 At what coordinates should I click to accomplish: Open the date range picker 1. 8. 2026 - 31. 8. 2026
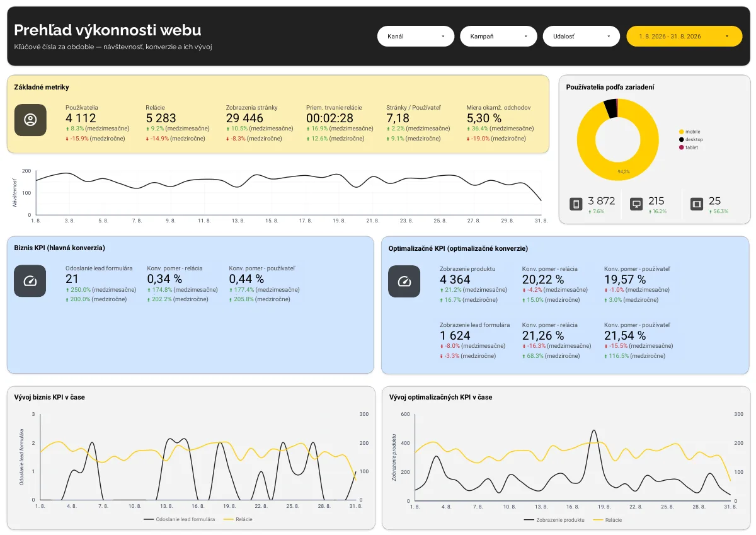pos(684,37)
